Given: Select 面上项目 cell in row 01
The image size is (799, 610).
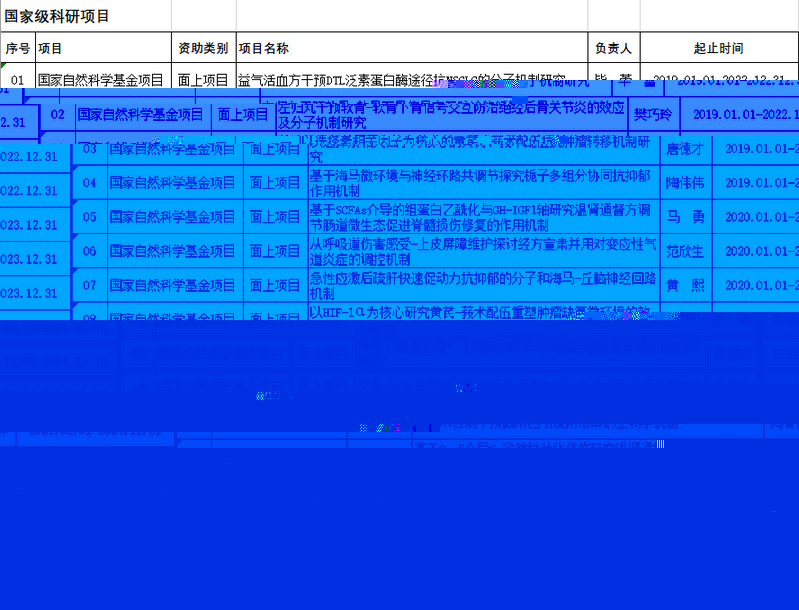Looking at the screenshot, I should pos(203,78).
